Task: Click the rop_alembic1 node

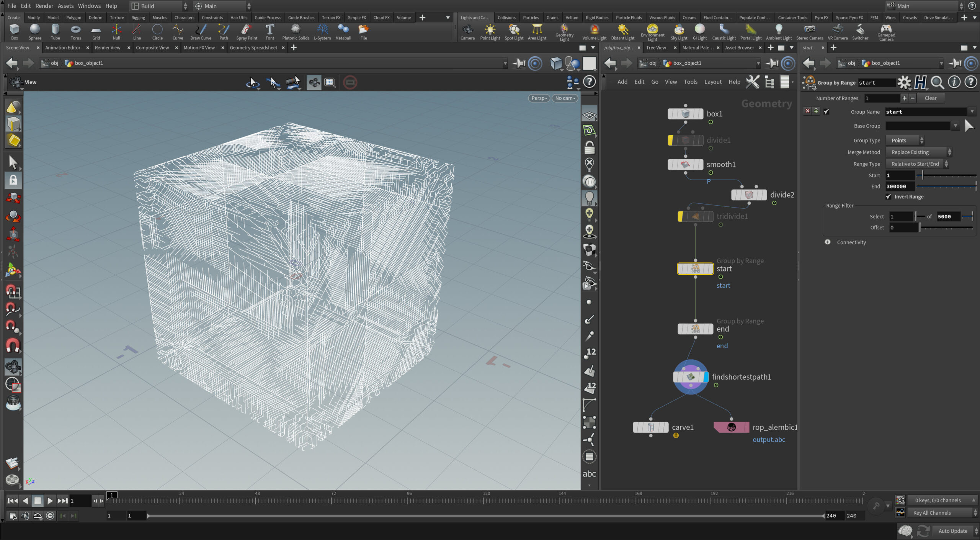Action: pyautogui.click(x=731, y=427)
